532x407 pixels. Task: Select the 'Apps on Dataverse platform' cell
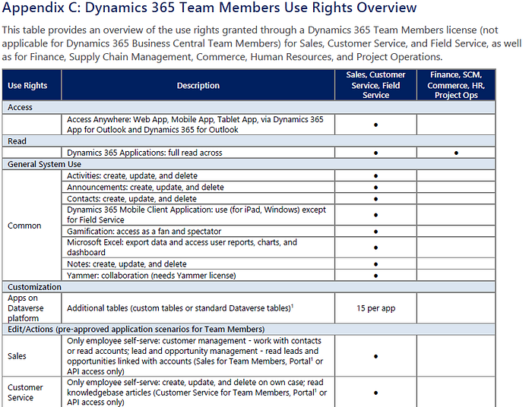click(32, 308)
